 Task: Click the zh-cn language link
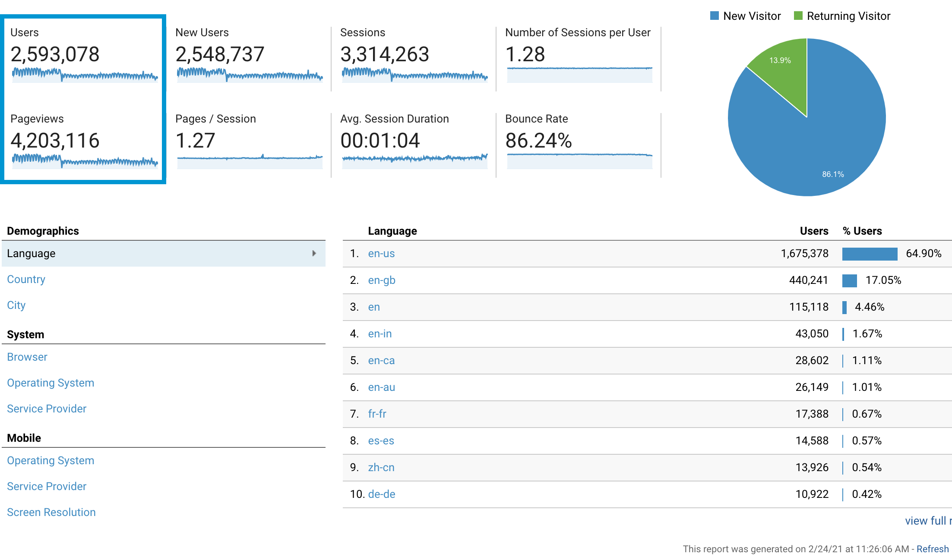pyautogui.click(x=381, y=467)
